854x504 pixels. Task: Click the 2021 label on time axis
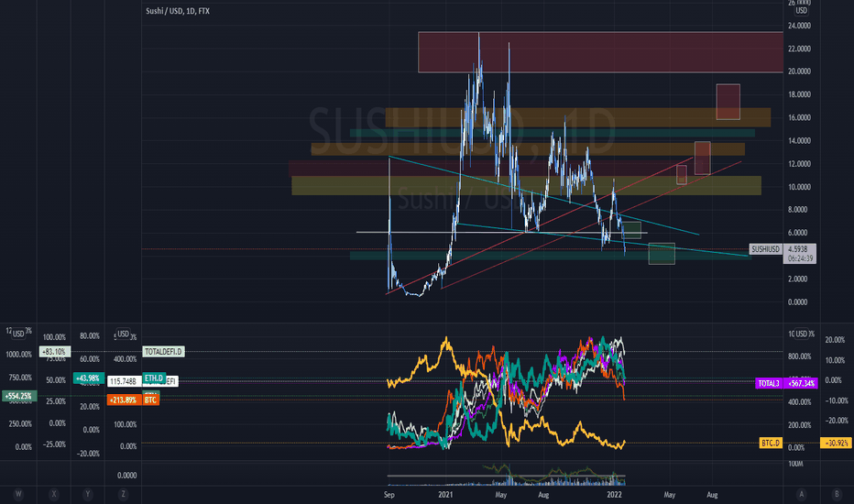tap(445, 495)
